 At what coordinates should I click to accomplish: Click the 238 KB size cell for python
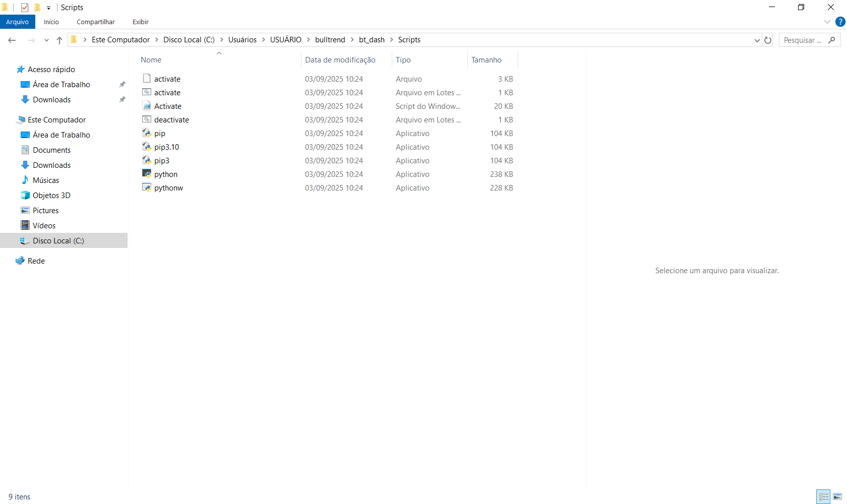[x=501, y=174]
